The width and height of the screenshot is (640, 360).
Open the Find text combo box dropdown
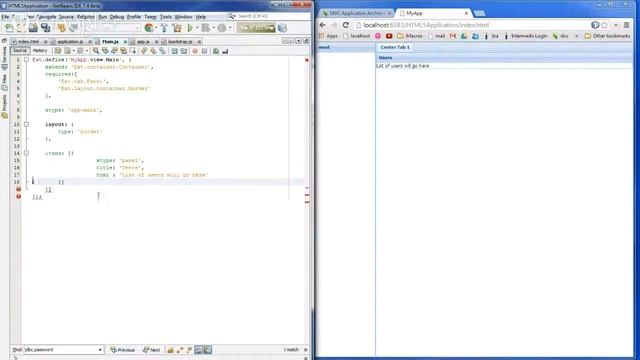(x=100, y=350)
